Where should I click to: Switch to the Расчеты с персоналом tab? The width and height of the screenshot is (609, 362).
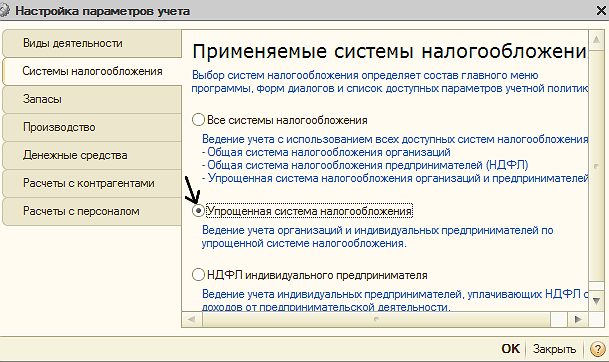coord(92,211)
